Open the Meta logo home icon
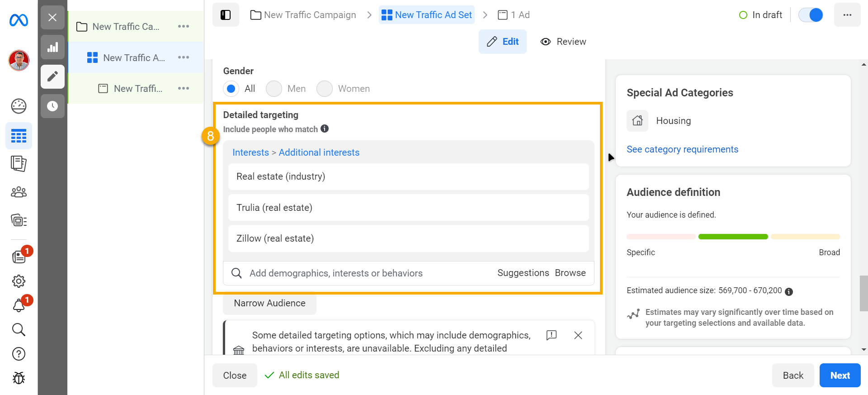Screen dimensions: 868x395 coord(19,20)
